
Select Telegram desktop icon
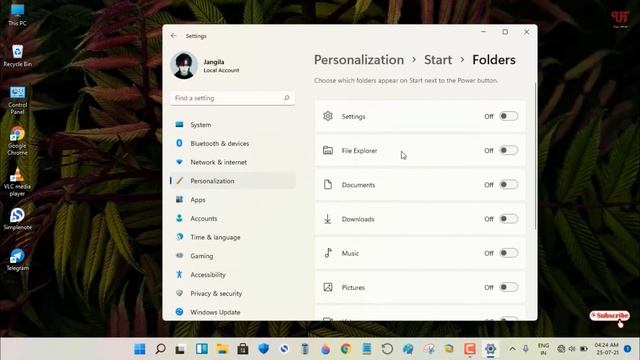(18, 260)
